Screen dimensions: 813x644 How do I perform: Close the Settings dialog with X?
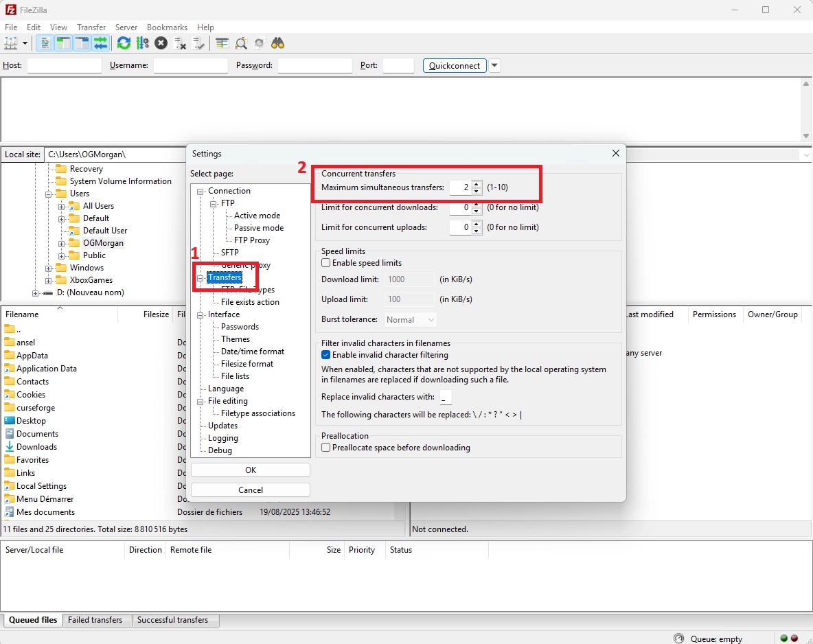(615, 154)
